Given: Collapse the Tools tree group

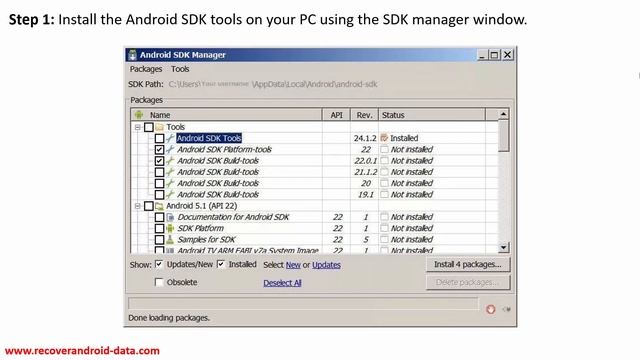Looking at the screenshot, I should (x=138, y=127).
